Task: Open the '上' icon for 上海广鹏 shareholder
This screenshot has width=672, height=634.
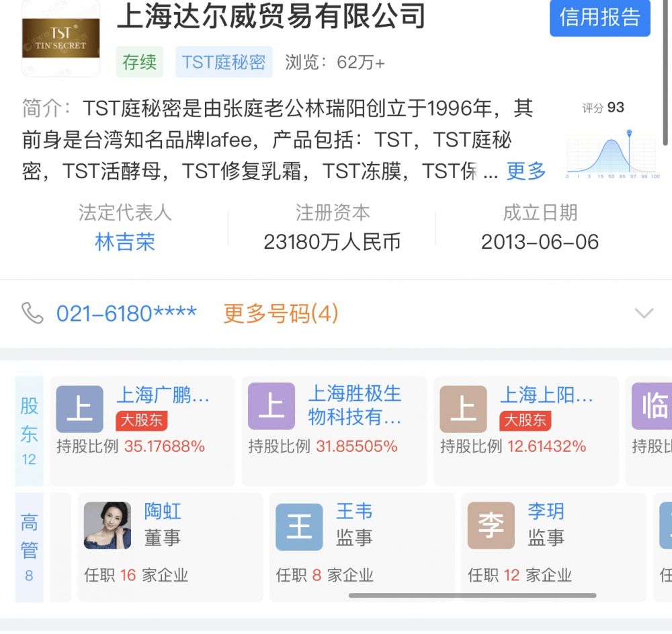Action: tap(79, 407)
